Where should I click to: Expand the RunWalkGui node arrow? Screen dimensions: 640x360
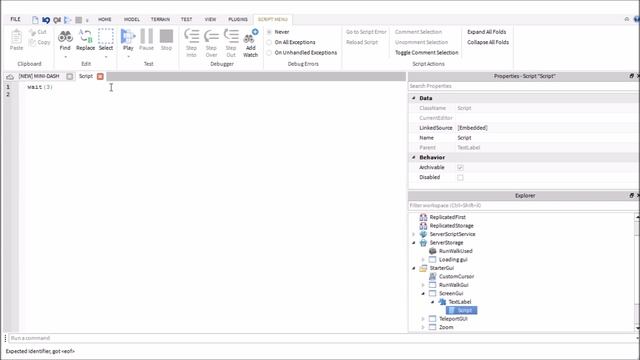tap(423, 285)
